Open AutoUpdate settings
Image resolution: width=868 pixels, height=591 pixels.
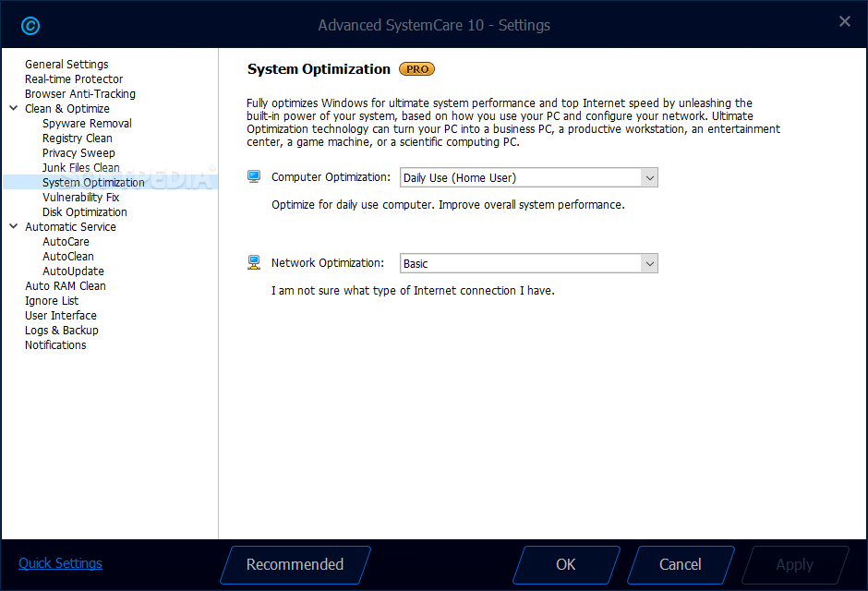pyautogui.click(x=73, y=271)
